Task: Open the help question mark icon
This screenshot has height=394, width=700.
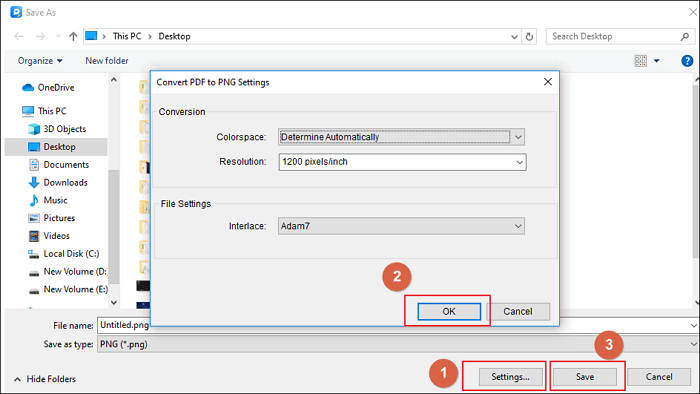Action: coord(687,61)
